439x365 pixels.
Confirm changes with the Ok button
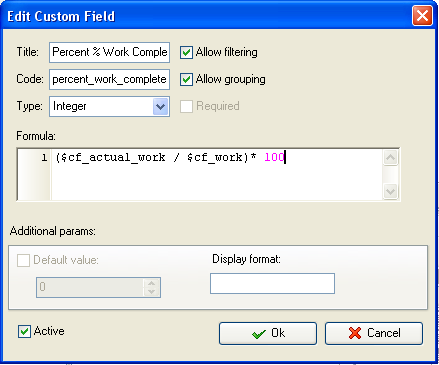tap(268, 333)
